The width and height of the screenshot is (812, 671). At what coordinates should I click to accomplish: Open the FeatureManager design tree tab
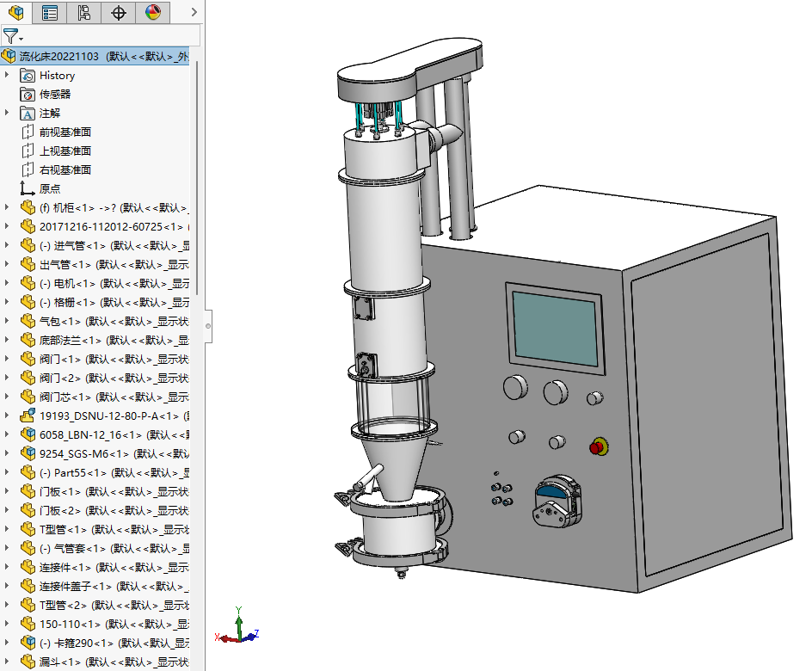tap(16, 12)
